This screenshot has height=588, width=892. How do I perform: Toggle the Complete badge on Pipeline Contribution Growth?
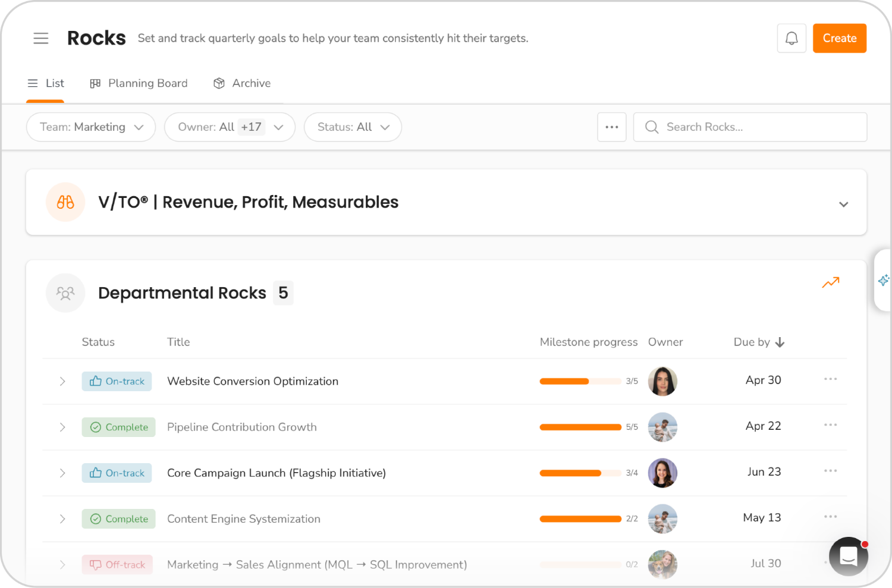tap(118, 427)
